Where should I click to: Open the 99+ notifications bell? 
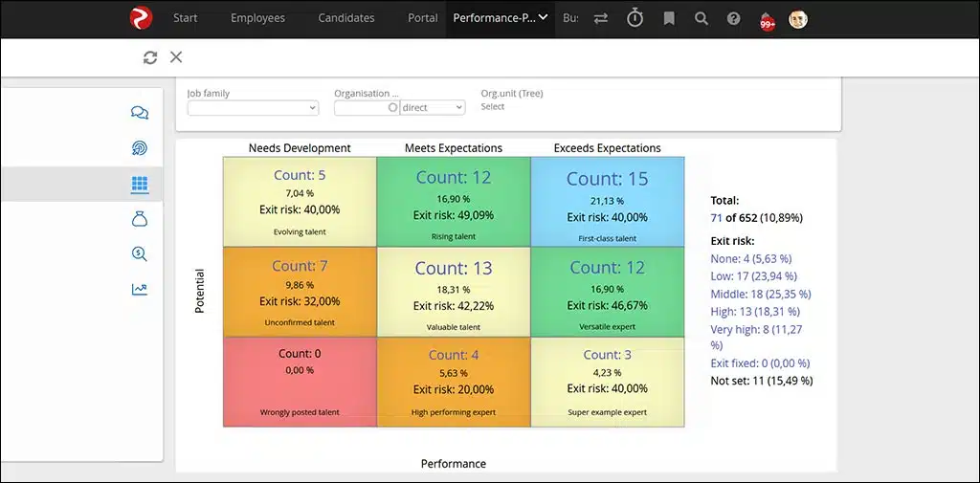coord(767,20)
